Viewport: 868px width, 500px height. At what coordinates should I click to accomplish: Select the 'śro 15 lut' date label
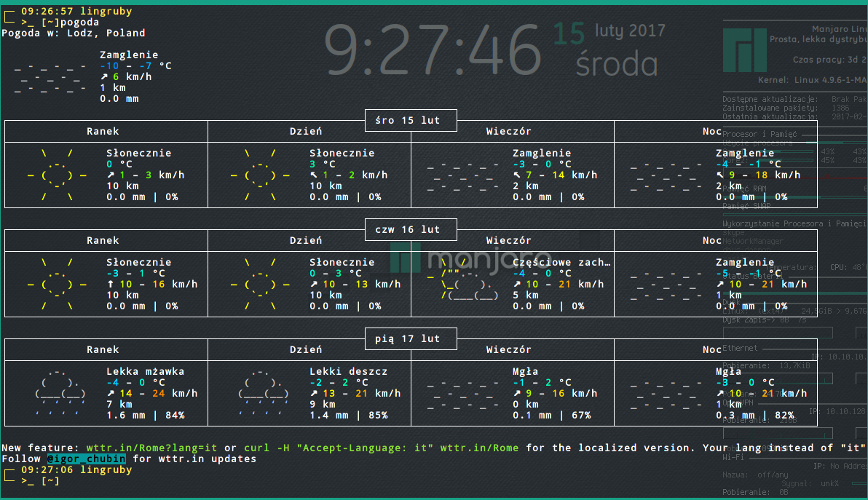[411, 121]
